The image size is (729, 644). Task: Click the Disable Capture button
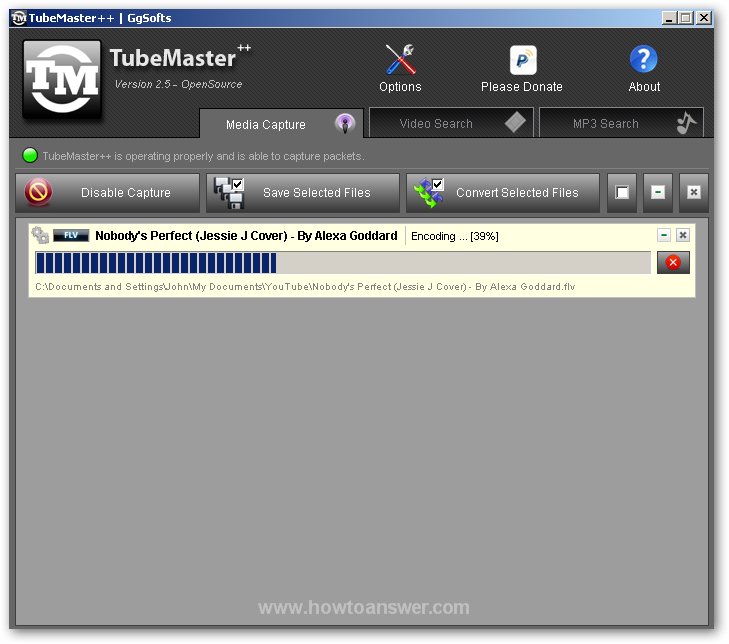click(107, 193)
